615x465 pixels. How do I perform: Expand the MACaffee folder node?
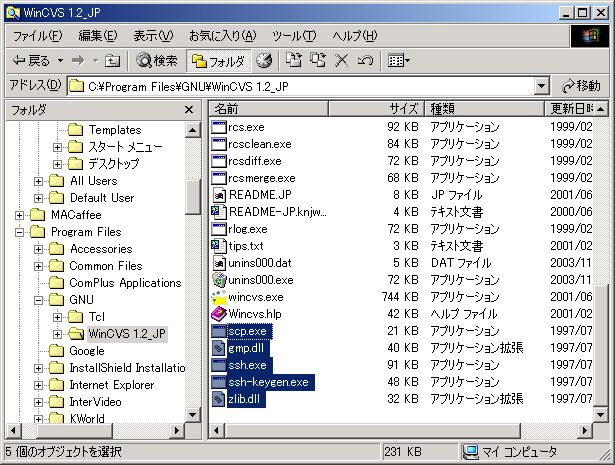coord(19,215)
